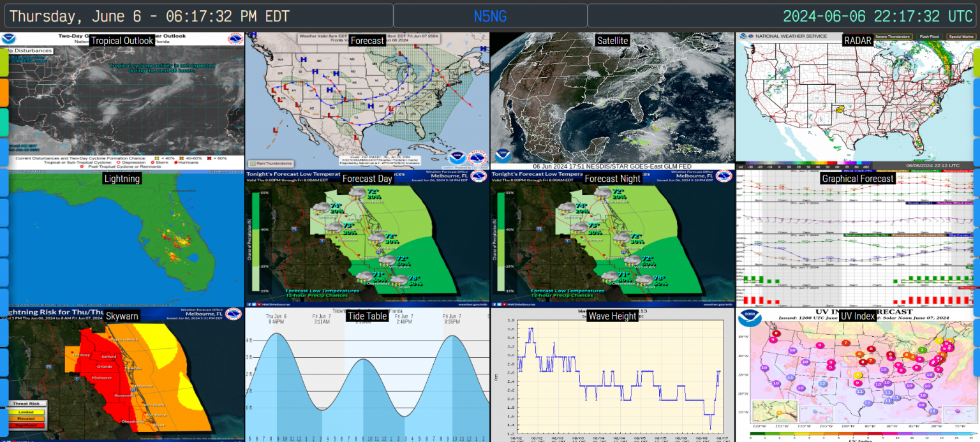The image size is (980, 442).
Task: Click the National Weather Service logo above RADAR
Action: click(751, 36)
